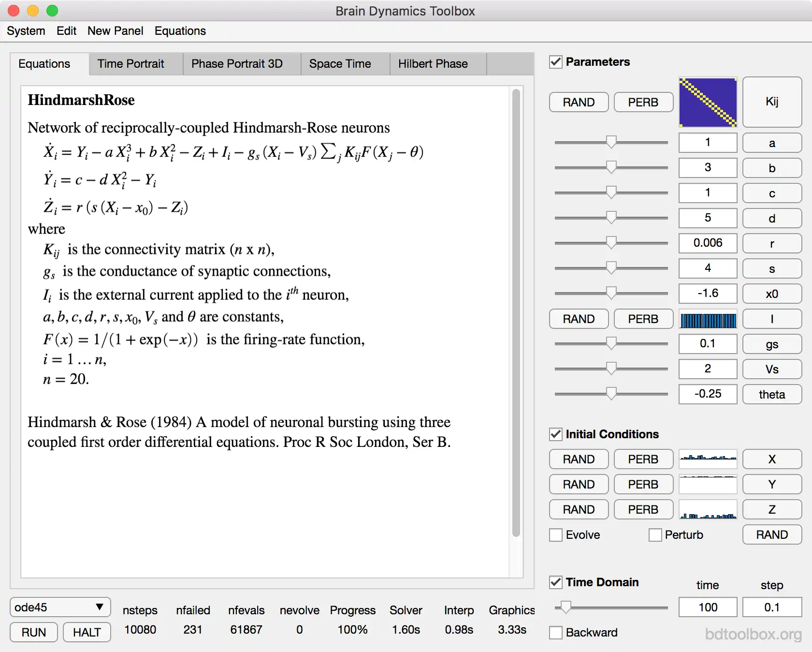Enable the Evolve checkbox
Screen dimensions: 812x652
pyautogui.click(x=556, y=535)
